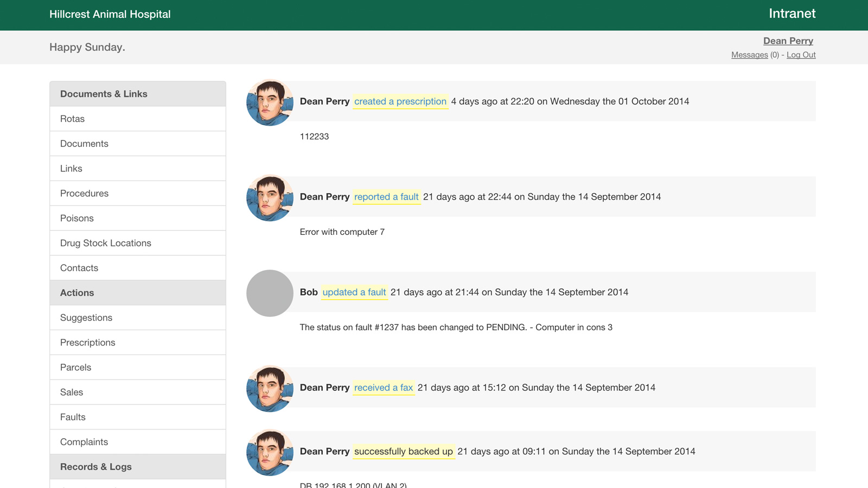The height and width of the screenshot is (488, 868).
Task: Click the Log Out link
Action: (801, 55)
